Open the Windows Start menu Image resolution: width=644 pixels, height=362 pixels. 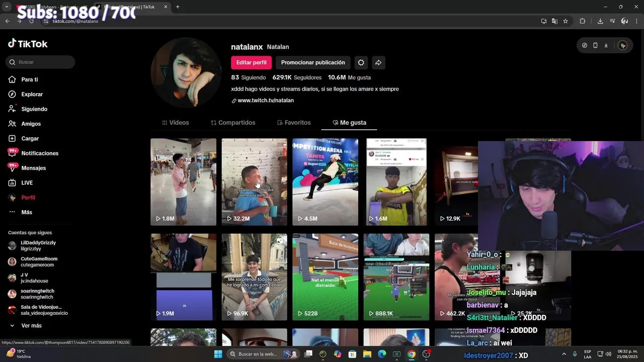tap(218, 354)
